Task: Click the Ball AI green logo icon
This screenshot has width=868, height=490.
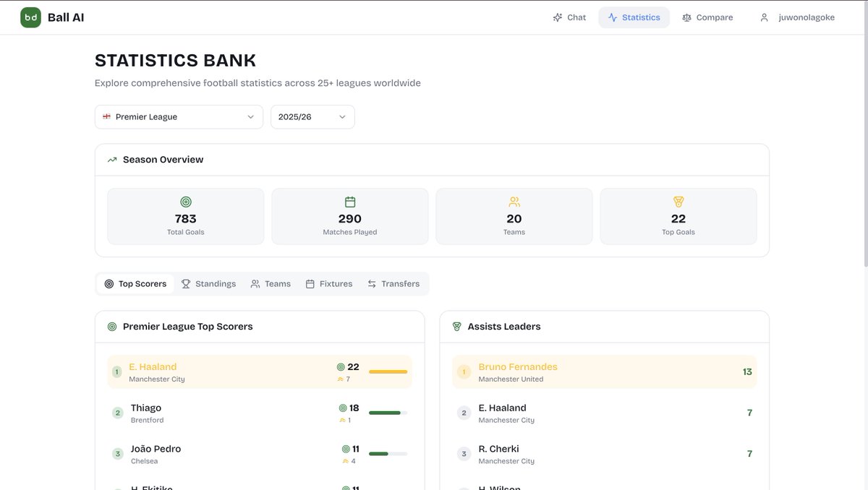Action: point(30,17)
